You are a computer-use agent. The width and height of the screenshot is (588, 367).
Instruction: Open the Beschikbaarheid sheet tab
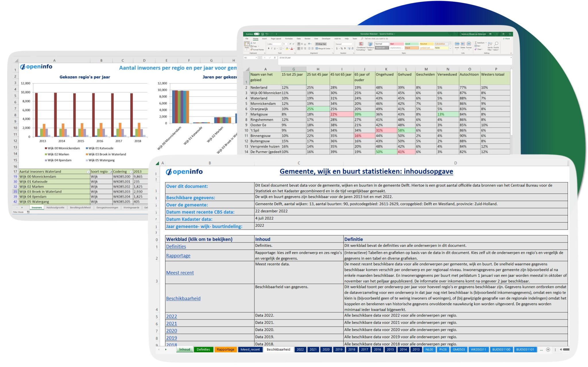click(x=278, y=349)
